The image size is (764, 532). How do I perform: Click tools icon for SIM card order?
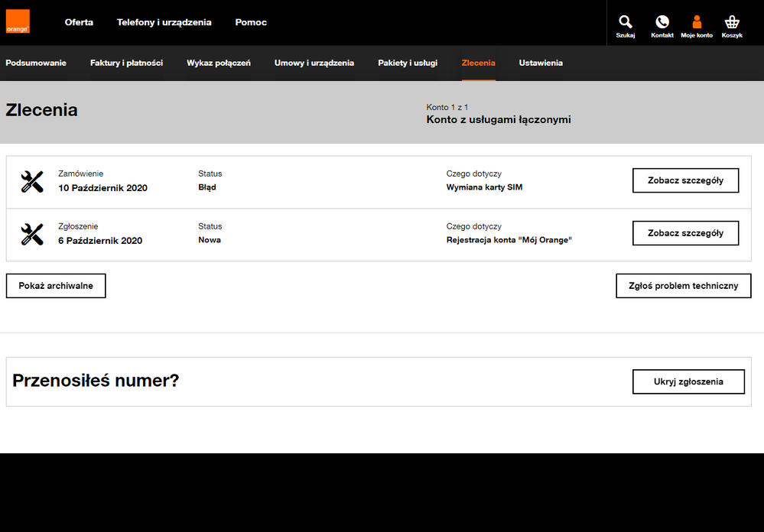[32, 182]
